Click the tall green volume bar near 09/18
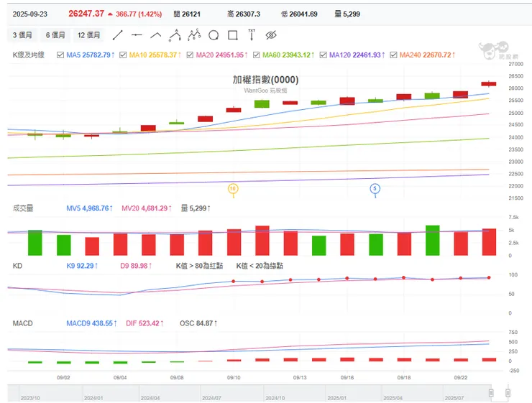Screen dimensions: 532x403 (433, 241)
